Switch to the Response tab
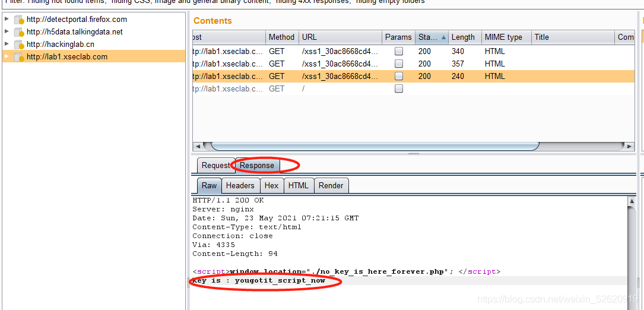Viewport: 644px width, 310px height. click(x=257, y=165)
